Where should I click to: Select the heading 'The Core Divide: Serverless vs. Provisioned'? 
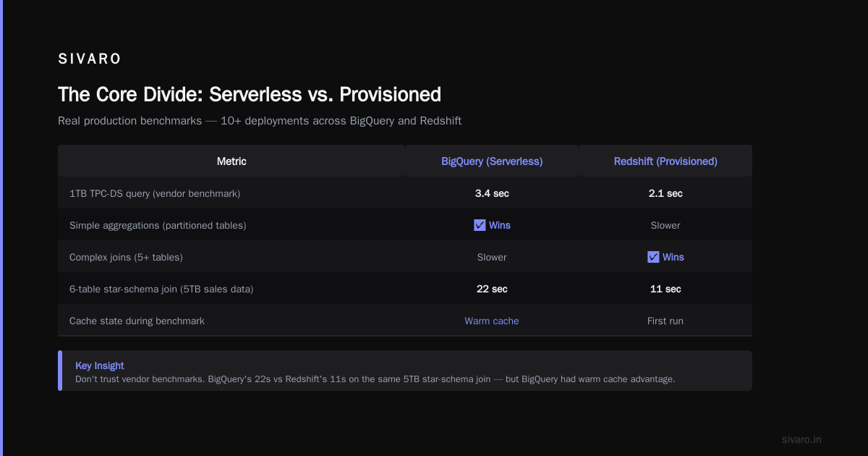[250, 95]
